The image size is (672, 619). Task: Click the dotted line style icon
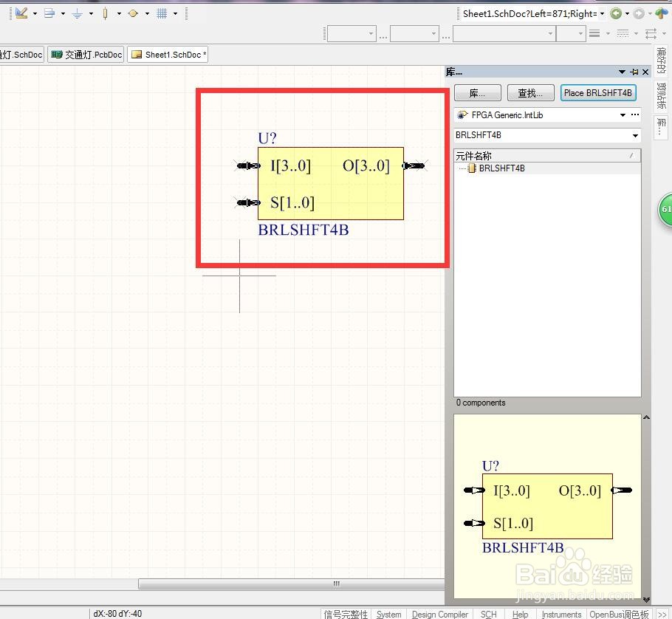tap(623, 33)
